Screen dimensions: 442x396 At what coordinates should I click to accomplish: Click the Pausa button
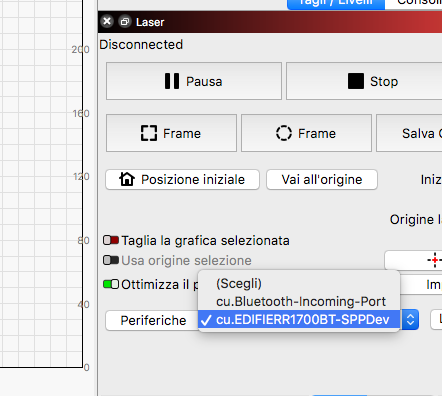194,81
